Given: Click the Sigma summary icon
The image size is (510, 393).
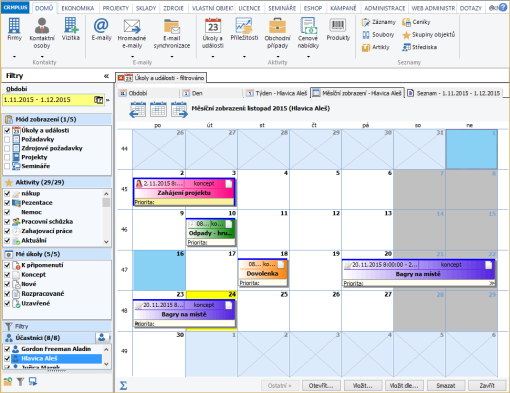Looking at the screenshot, I should (123, 386).
